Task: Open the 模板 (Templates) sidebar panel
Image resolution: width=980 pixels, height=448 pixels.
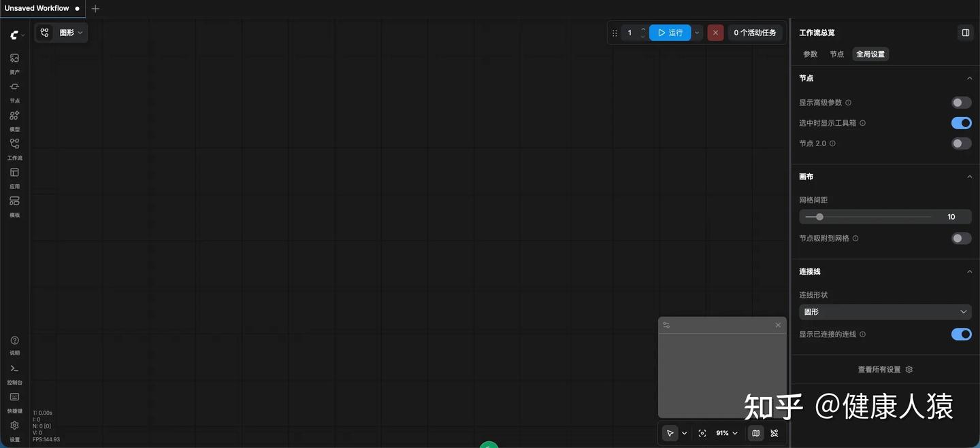Action: 14,206
